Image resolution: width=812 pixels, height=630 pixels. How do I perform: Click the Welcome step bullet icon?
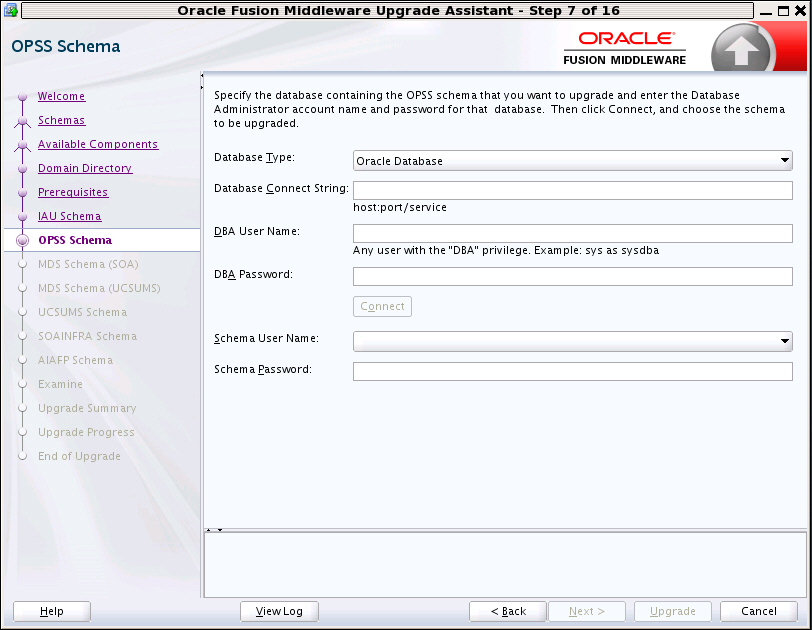(22, 97)
